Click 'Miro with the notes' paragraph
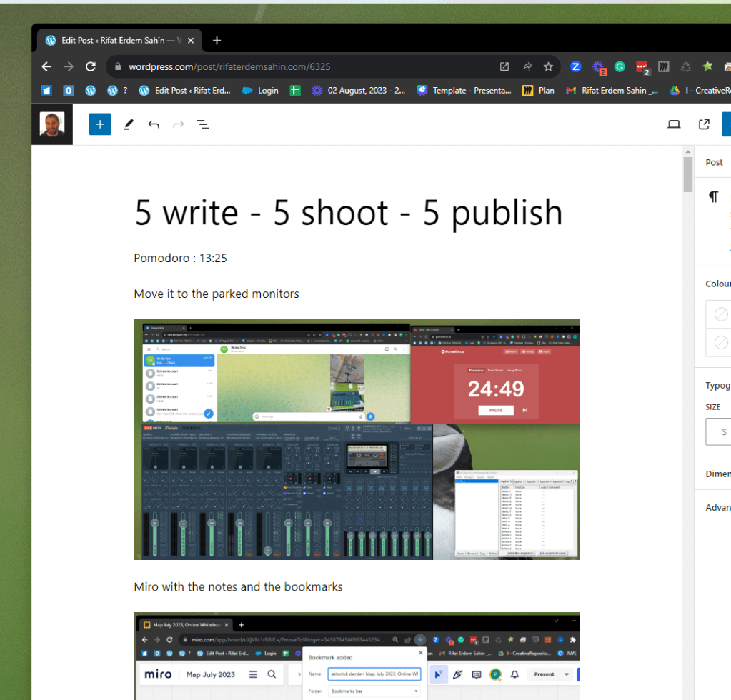Viewport: 731px width, 700px height. click(x=238, y=586)
